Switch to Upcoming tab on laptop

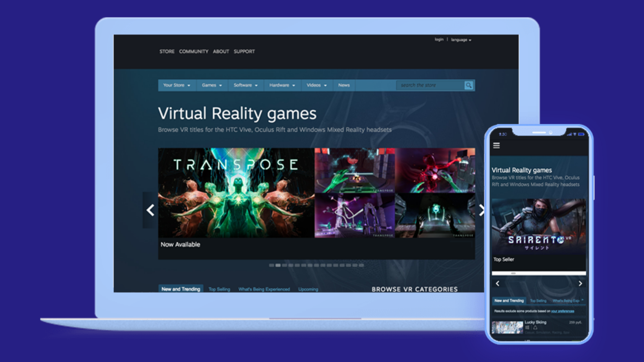pos(308,289)
